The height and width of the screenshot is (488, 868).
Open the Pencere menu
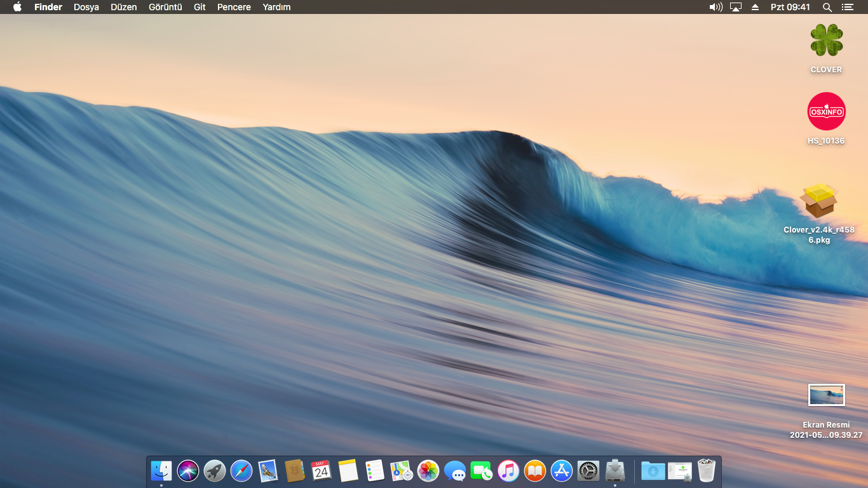(x=234, y=7)
